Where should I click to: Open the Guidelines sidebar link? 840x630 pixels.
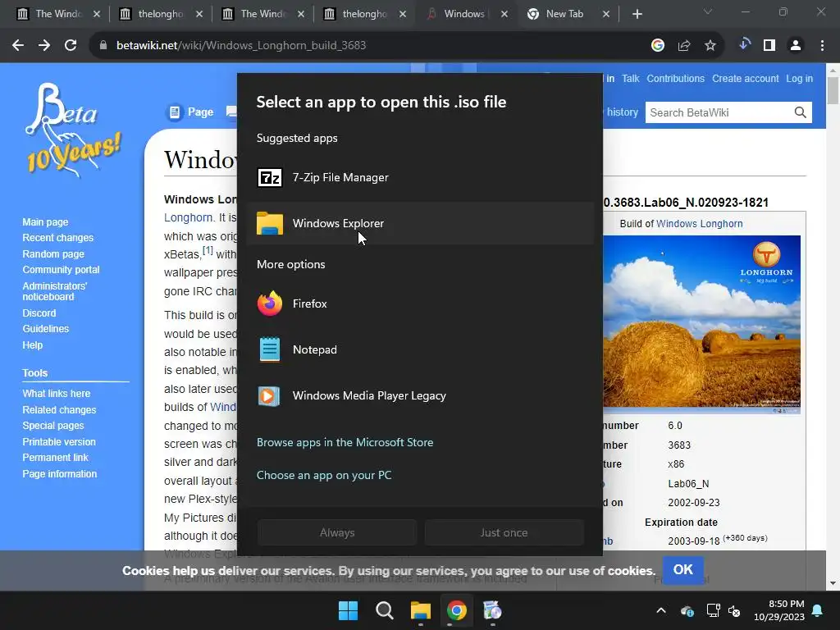pyautogui.click(x=46, y=328)
